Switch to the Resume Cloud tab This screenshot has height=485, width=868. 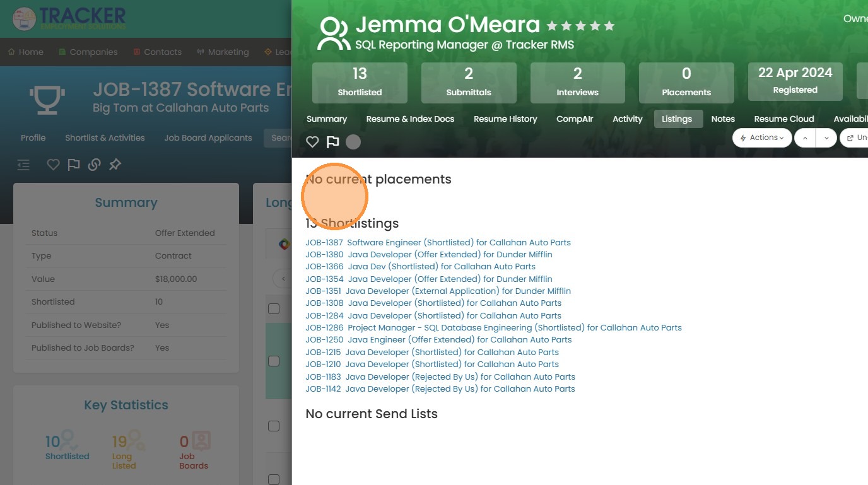pos(784,119)
